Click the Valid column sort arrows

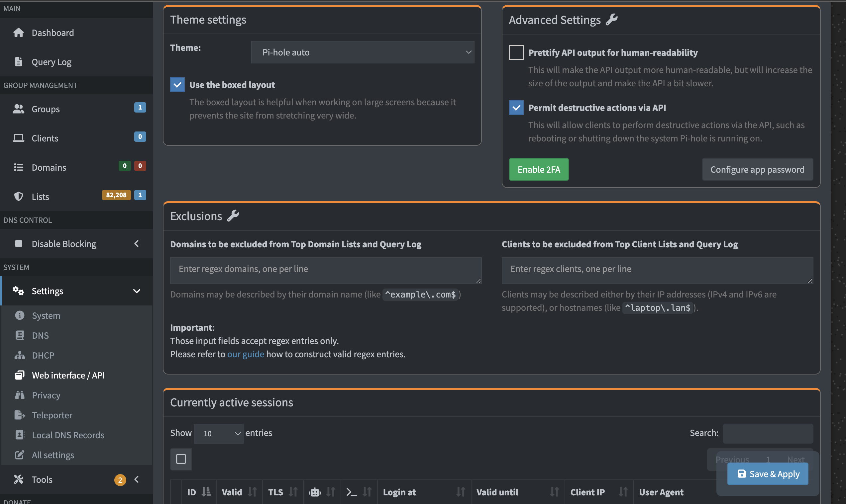click(x=252, y=492)
